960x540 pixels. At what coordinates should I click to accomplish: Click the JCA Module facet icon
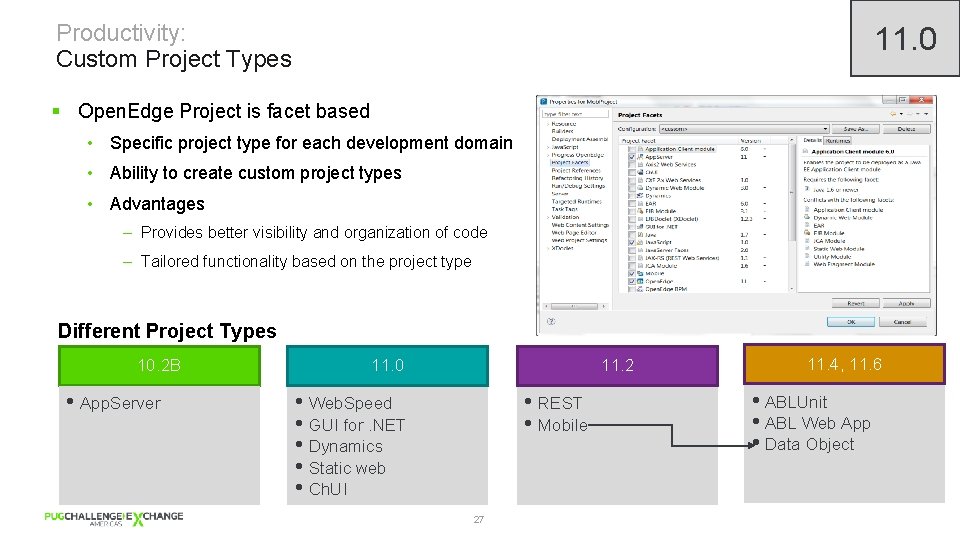(x=640, y=266)
